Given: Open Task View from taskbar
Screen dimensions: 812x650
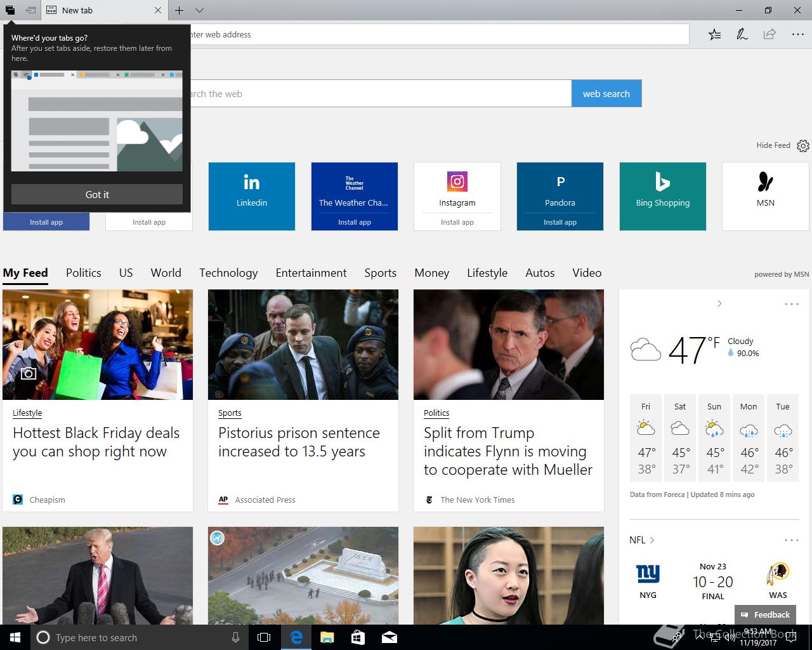Looking at the screenshot, I should pos(264,637).
